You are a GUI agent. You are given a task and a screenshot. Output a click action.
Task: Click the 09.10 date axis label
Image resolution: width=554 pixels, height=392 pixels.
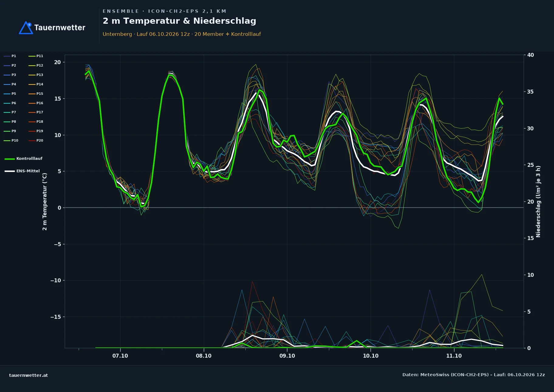click(x=287, y=356)
